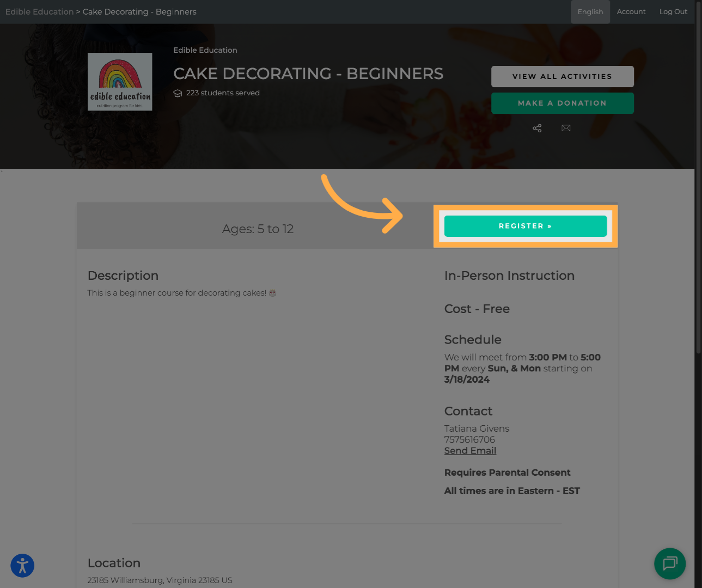Open the English language selector
Viewport: 702px width, 588px height.
(x=590, y=11)
